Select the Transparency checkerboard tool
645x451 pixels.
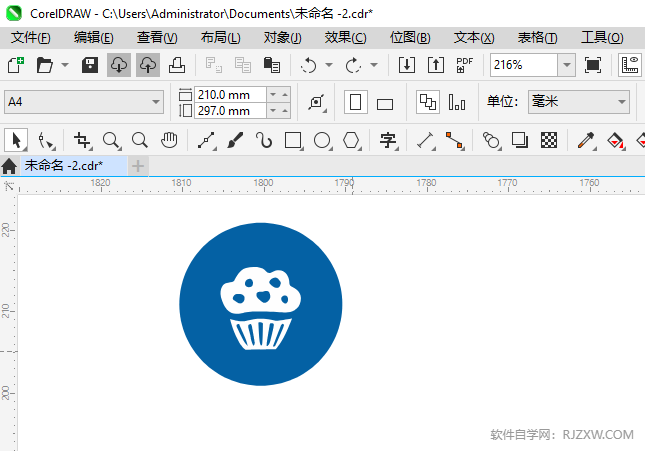(x=549, y=141)
